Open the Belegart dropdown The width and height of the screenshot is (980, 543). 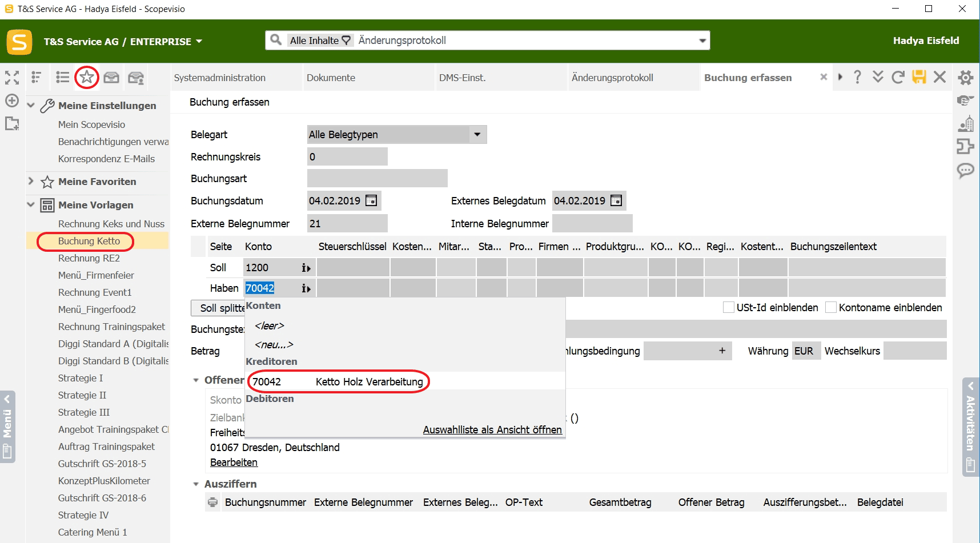477,135
